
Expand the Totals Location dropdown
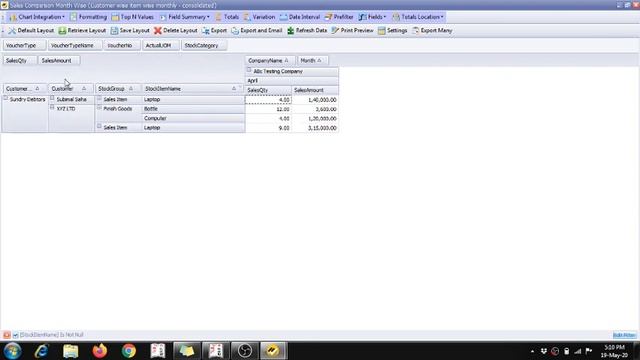pyautogui.click(x=418, y=17)
